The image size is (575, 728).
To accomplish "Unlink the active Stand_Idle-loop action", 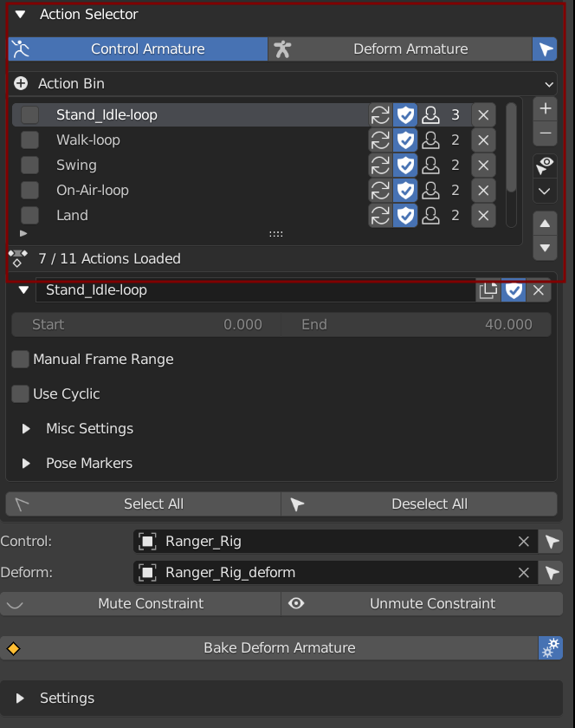I will pos(539,290).
